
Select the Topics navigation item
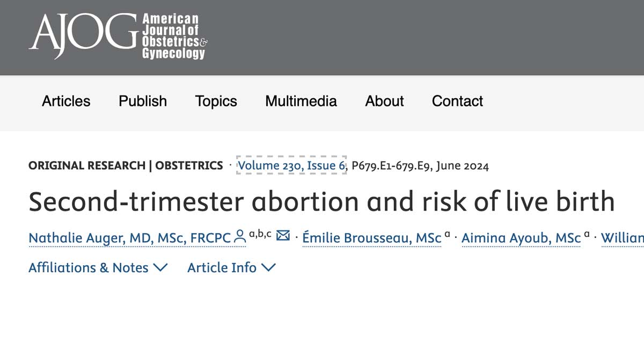pos(215,101)
